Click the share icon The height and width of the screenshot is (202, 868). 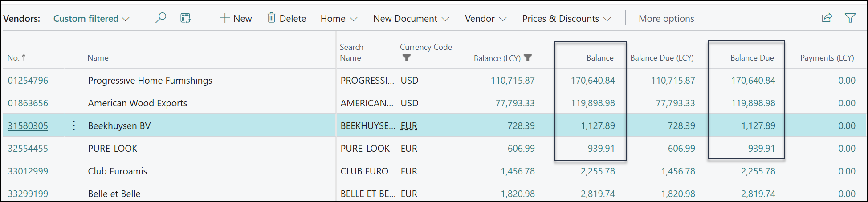point(827,18)
